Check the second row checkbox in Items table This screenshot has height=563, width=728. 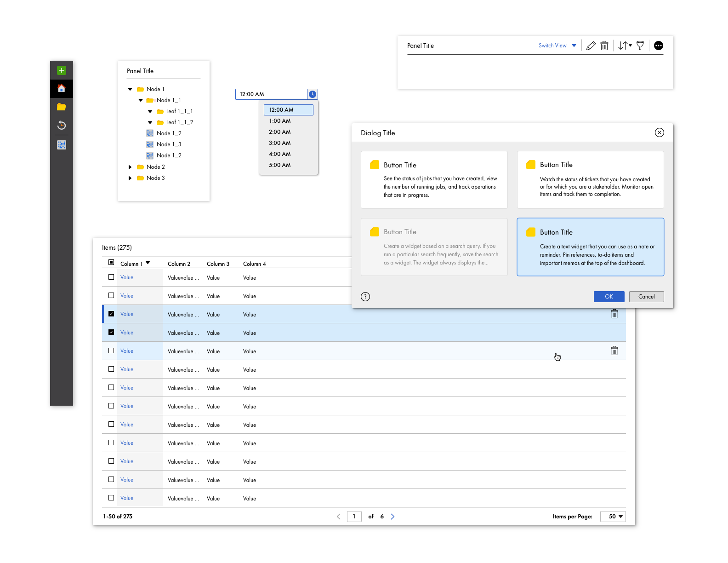(x=111, y=295)
